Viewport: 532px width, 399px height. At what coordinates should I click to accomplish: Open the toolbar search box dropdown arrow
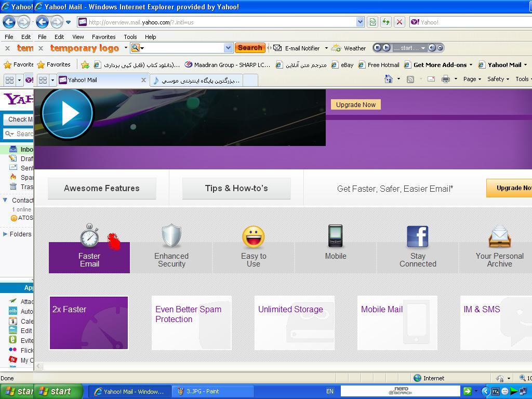229,48
